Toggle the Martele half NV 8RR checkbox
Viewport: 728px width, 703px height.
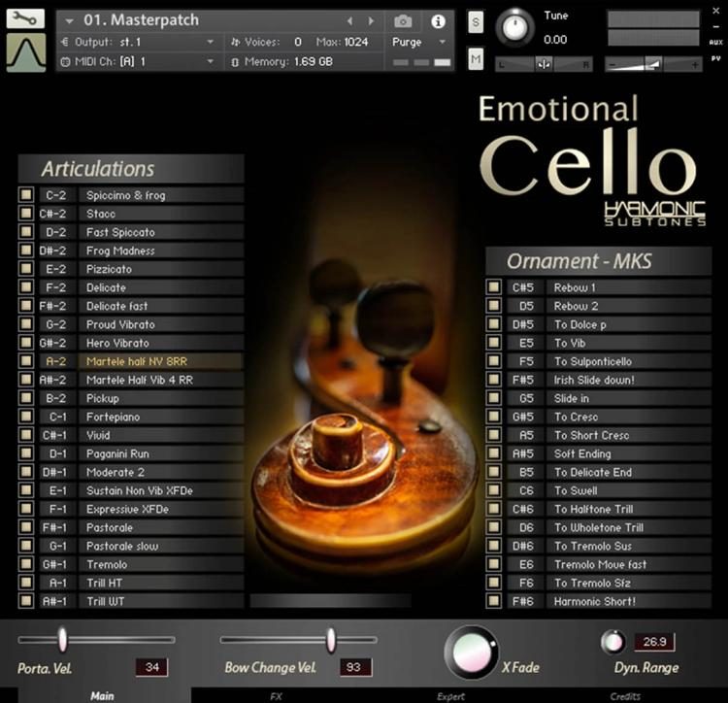26,361
